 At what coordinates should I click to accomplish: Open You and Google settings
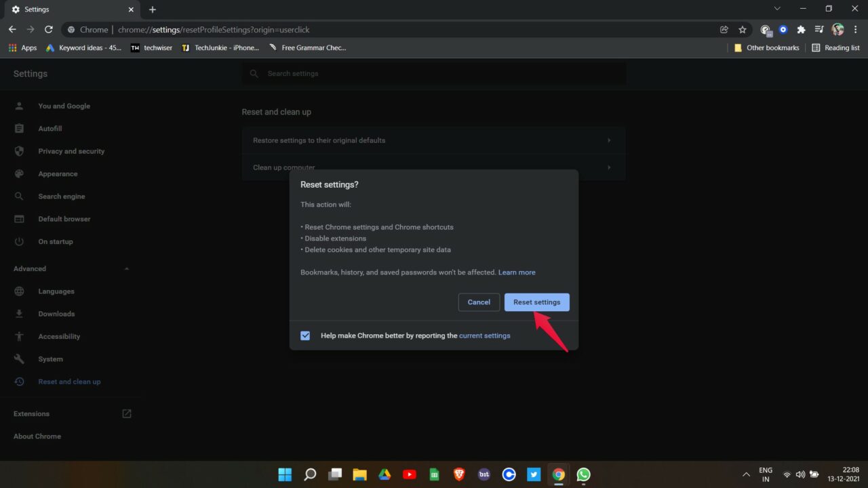point(64,106)
